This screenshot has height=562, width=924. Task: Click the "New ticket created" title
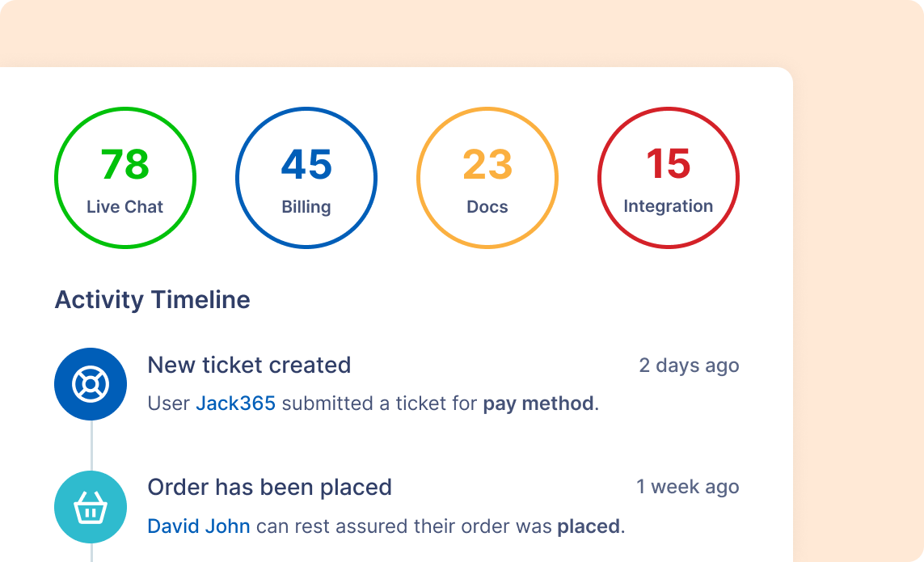pyautogui.click(x=249, y=366)
